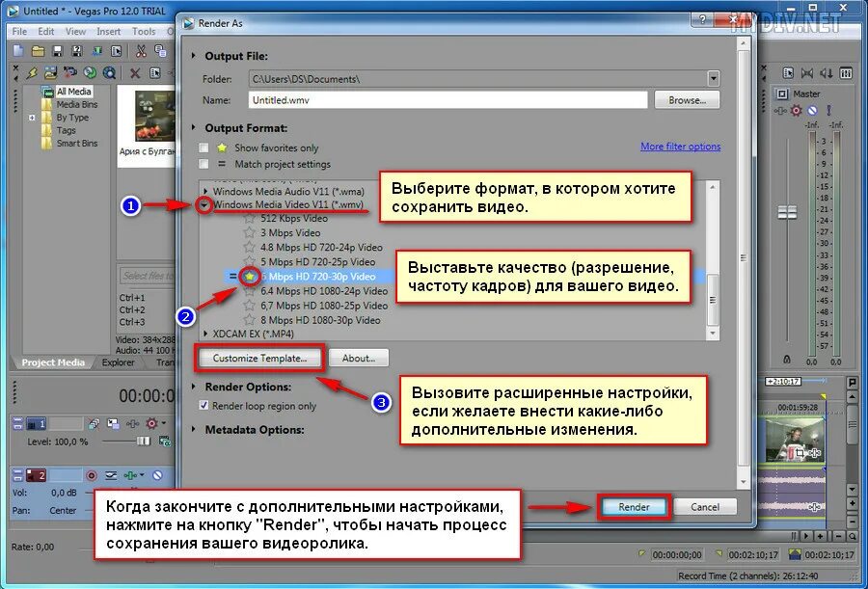Click the Capture Video camera icon
The image size is (868, 589).
pyautogui.click(x=69, y=72)
